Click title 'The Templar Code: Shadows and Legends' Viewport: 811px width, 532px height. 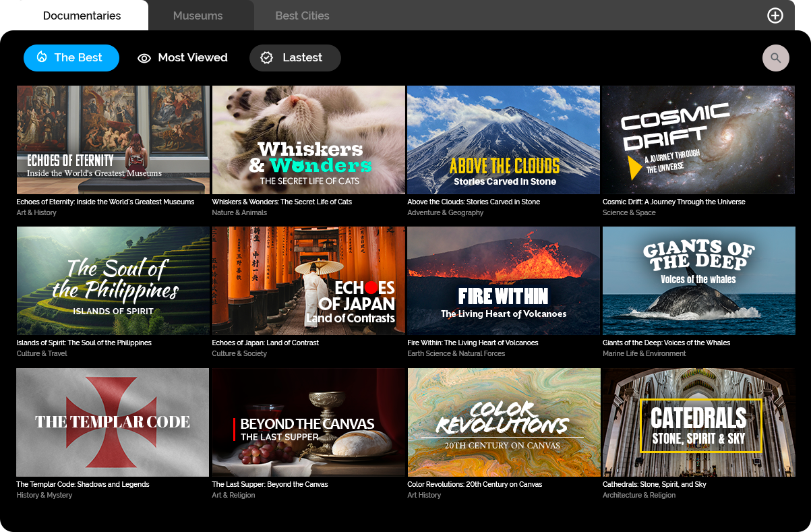[83, 484]
